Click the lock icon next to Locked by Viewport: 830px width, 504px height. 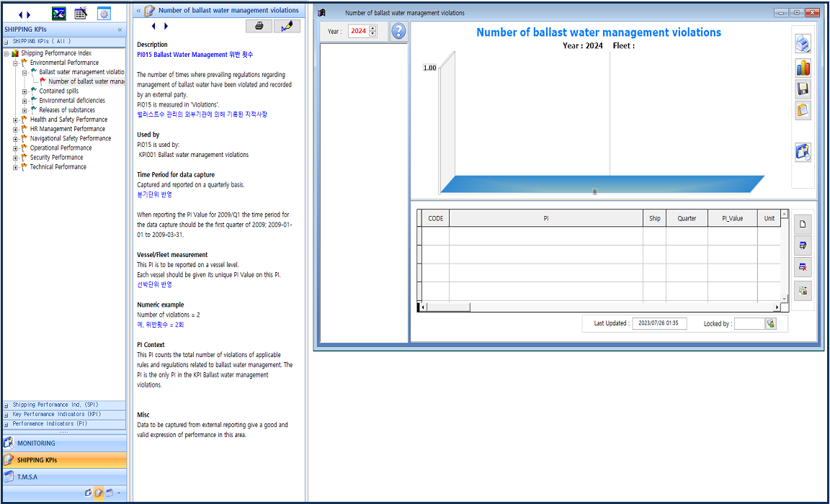coord(771,324)
